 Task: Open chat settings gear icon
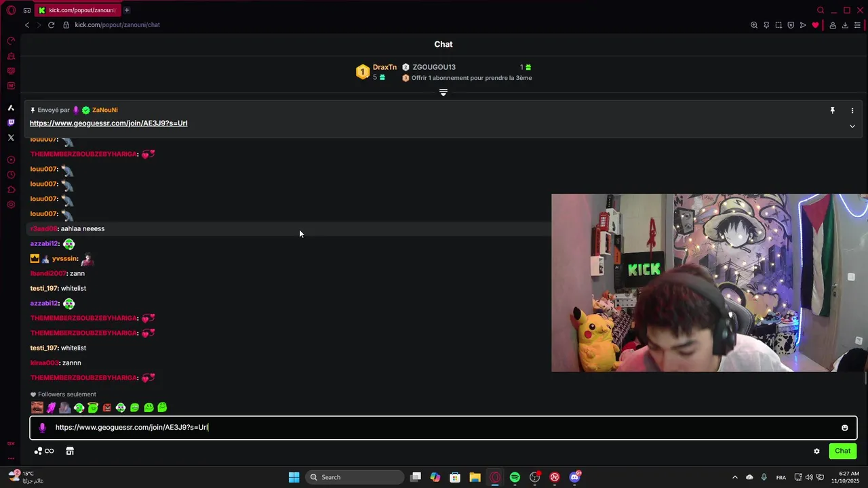tap(816, 451)
